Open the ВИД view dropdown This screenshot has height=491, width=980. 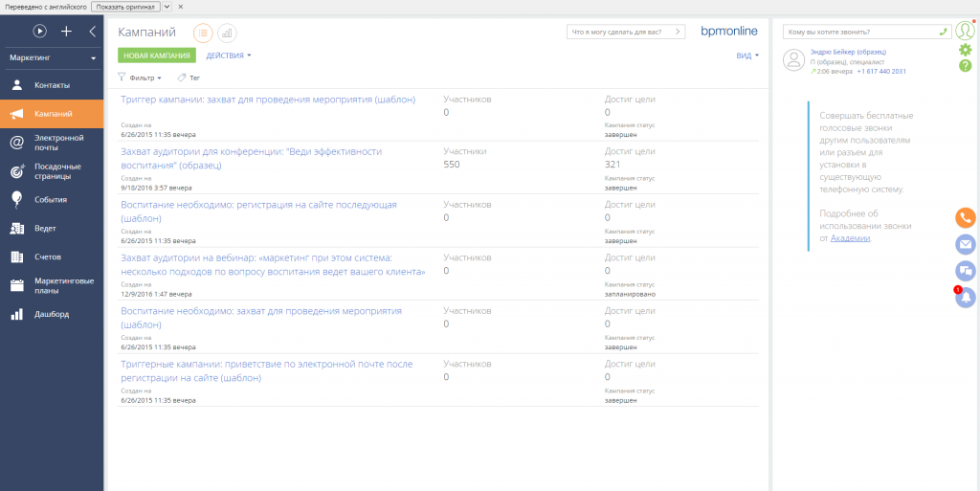[x=747, y=56]
